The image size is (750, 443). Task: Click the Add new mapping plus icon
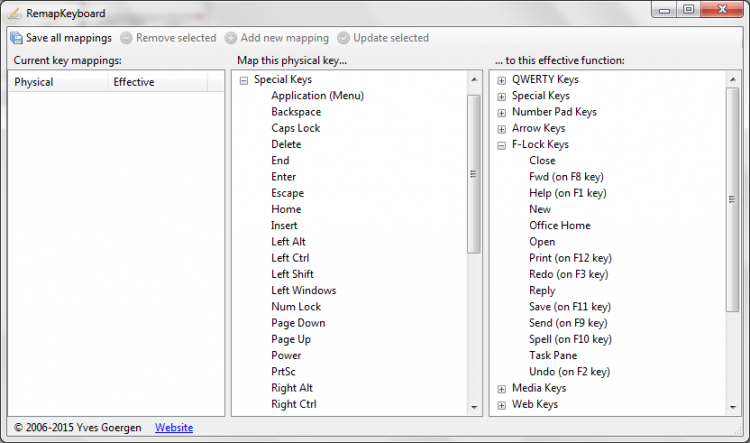[x=231, y=38]
